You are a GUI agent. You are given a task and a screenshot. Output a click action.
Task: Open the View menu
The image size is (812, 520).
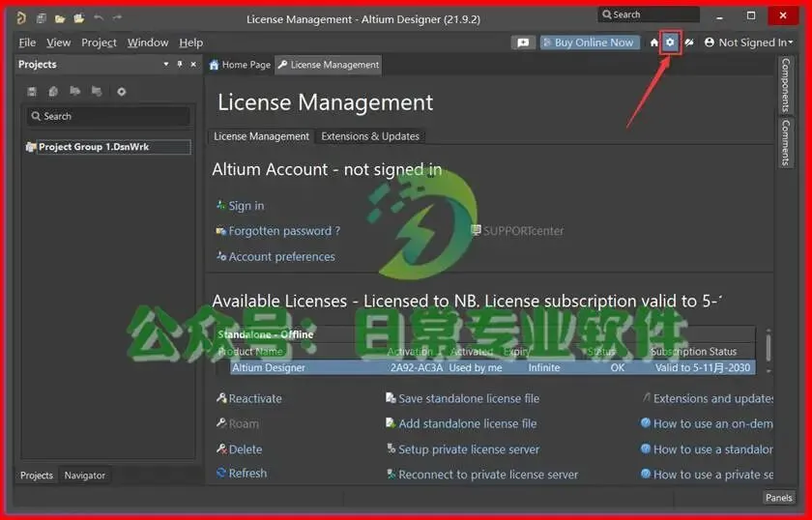coord(59,43)
